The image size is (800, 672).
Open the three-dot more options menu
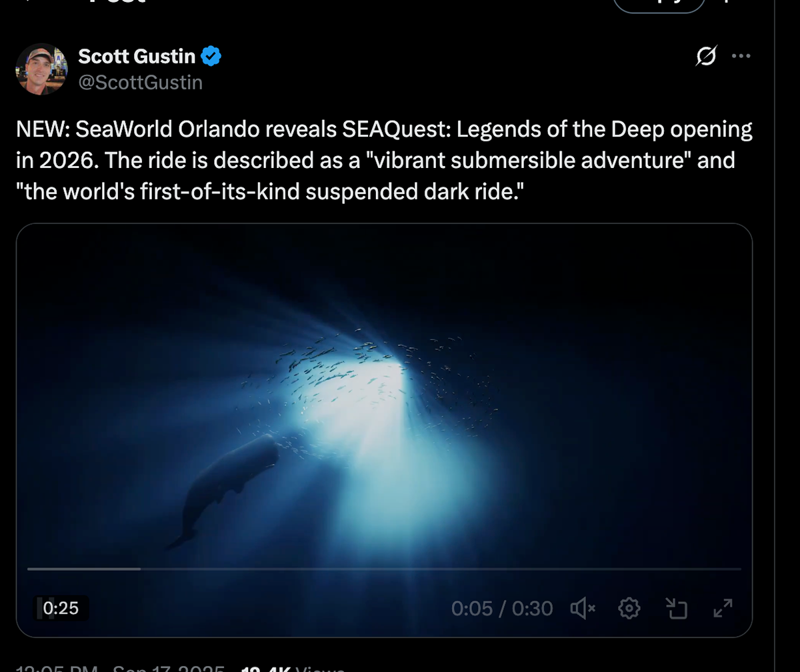[741, 57]
